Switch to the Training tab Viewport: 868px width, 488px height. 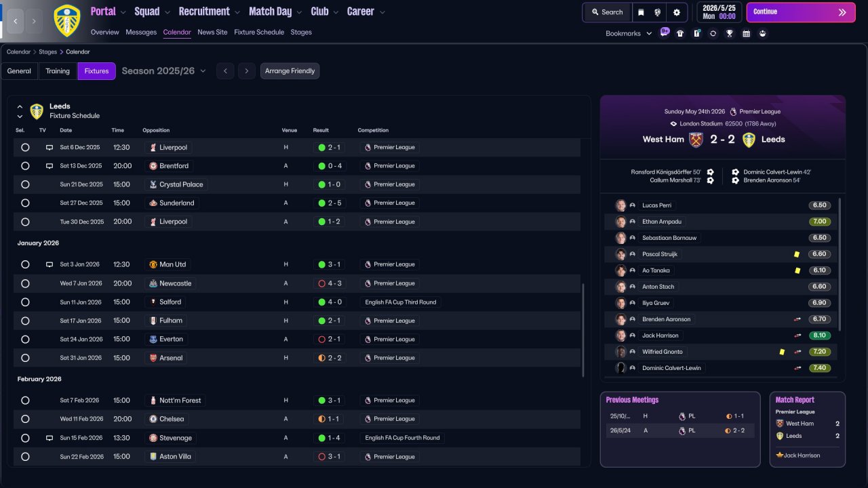coord(58,71)
